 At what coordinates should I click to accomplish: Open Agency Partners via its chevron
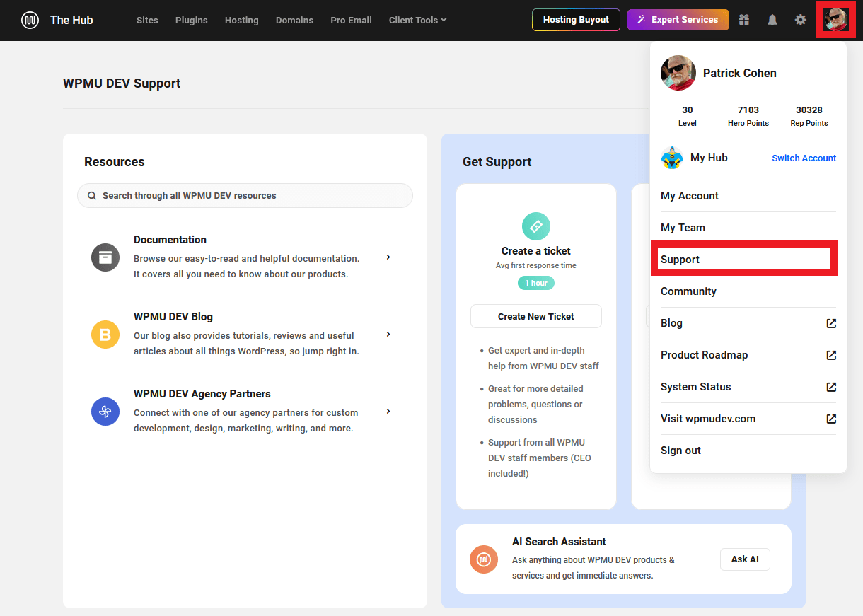point(388,411)
